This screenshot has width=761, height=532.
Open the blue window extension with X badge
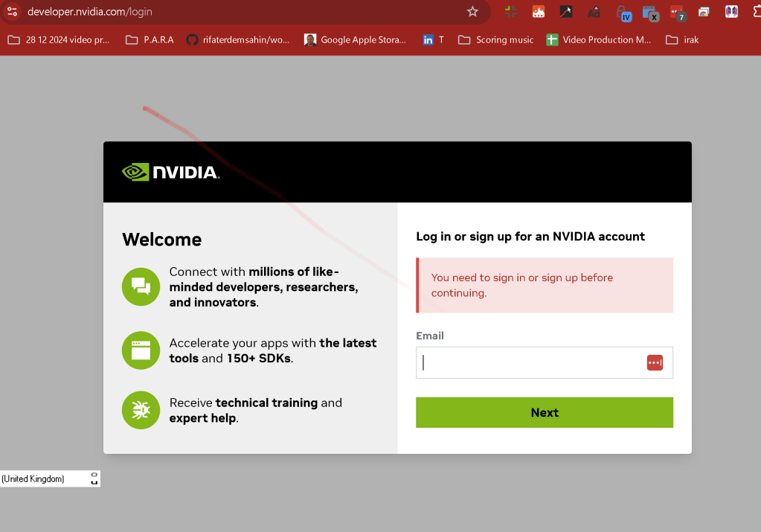650,13
